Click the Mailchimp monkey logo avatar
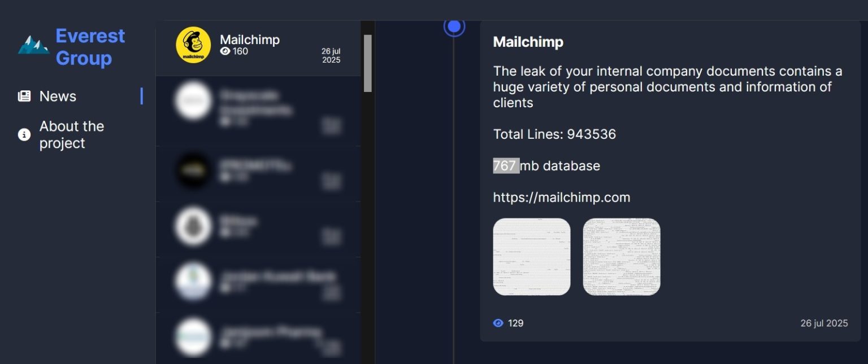Image resolution: width=868 pixels, height=364 pixels. coord(193,45)
